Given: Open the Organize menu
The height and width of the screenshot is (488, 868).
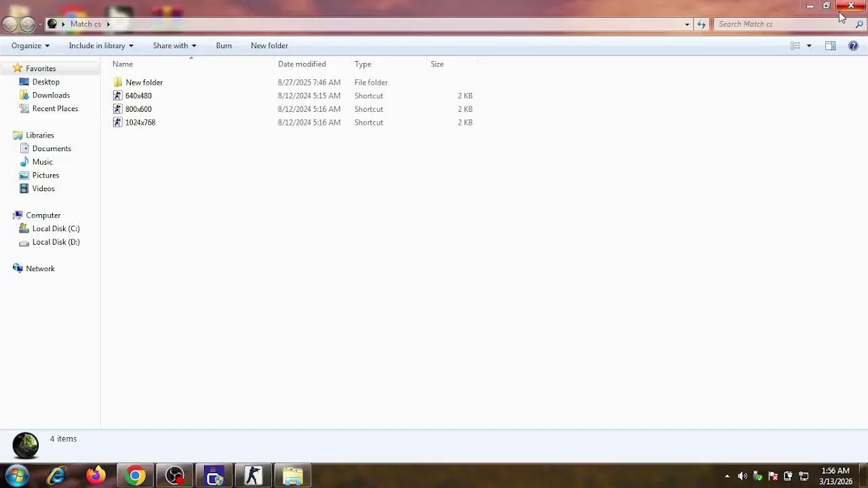Looking at the screenshot, I should pyautogui.click(x=31, y=45).
